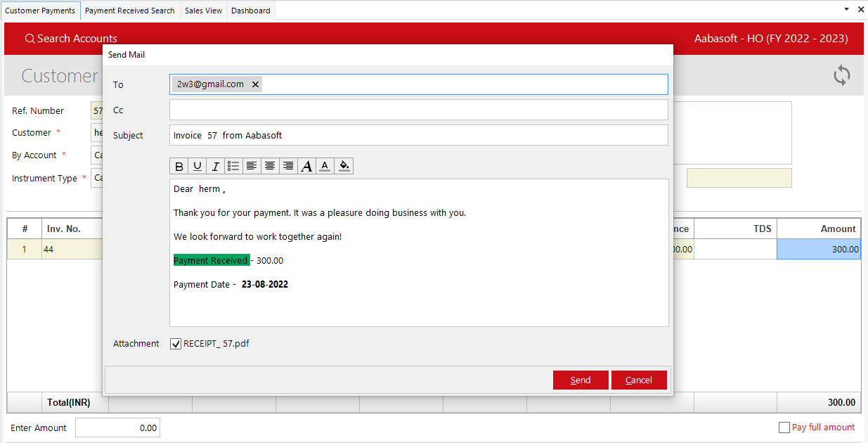The image size is (868, 443).
Task: Open font settings with italic A icon
Action: pyautogui.click(x=306, y=166)
